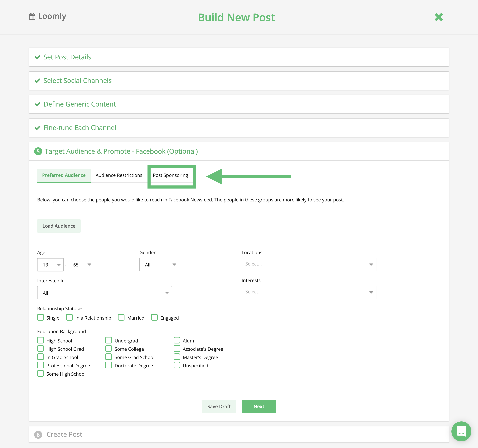Screen dimensions: 478x448
Task: Click the Save Draft button
Action: click(x=219, y=406)
